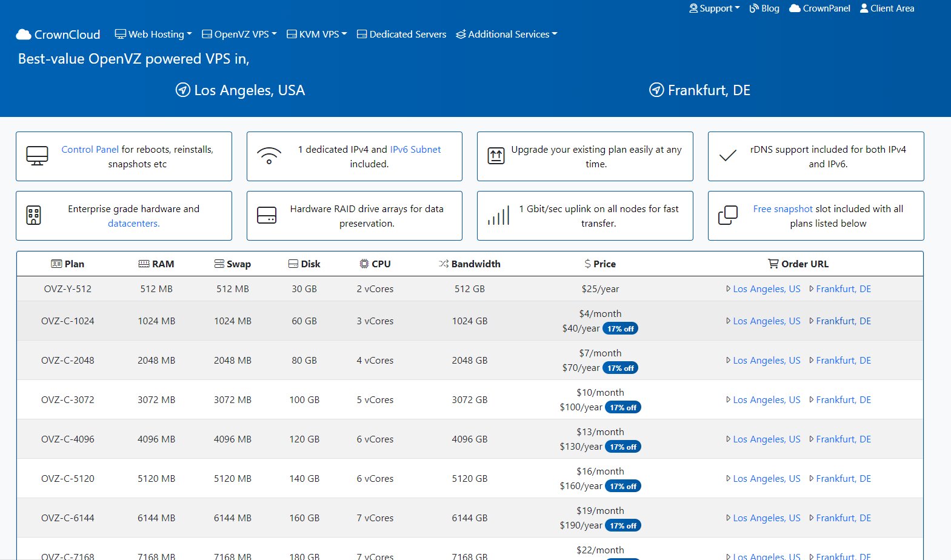
Task: Expand the Additional Services menu
Action: [506, 35]
